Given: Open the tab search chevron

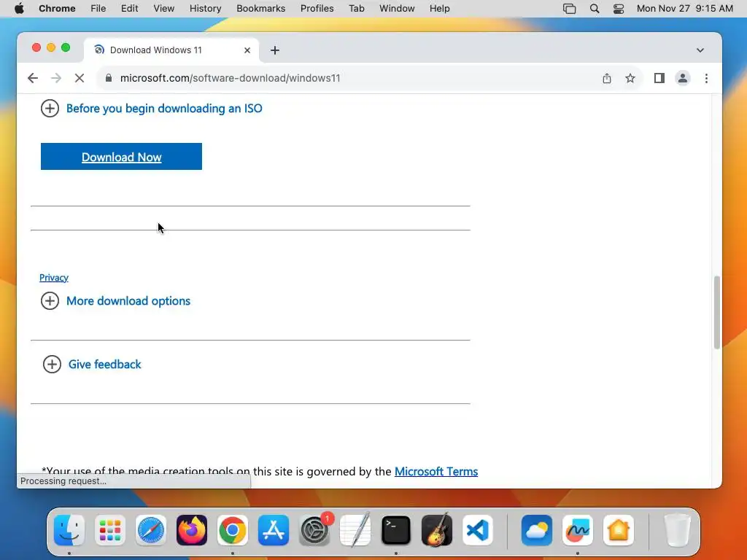Looking at the screenshot, I should tap(700, 50).
